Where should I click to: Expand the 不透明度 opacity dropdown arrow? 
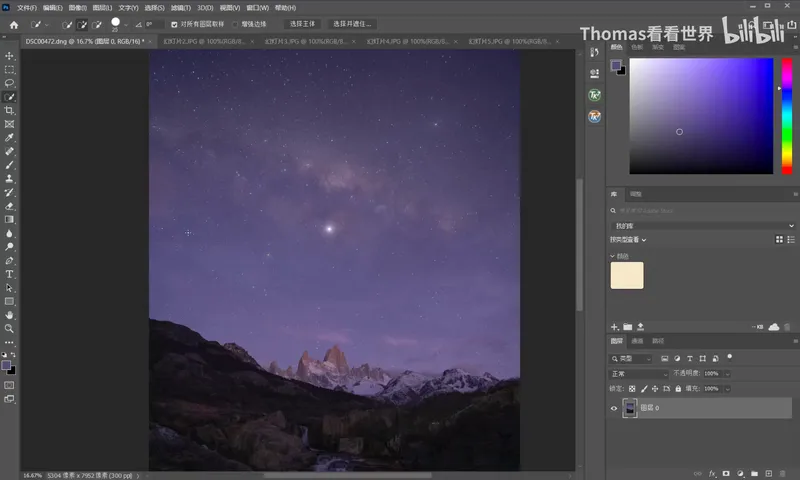(x=728, y=374)
